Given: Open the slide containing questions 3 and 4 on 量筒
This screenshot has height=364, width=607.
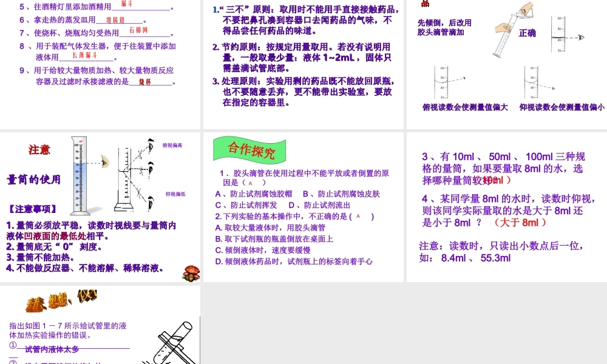Looking at the screenshot, I should [507, 207].
